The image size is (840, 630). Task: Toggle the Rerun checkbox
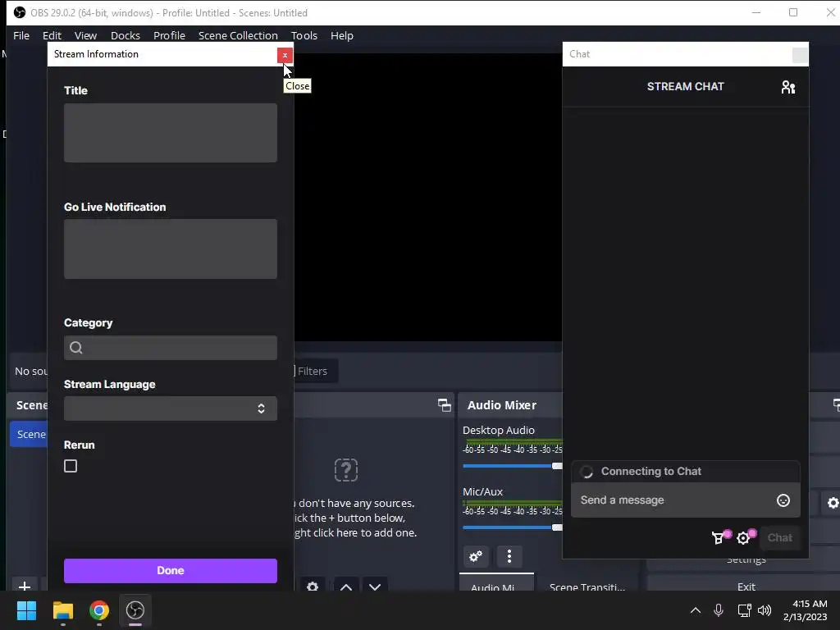point(71,466)
